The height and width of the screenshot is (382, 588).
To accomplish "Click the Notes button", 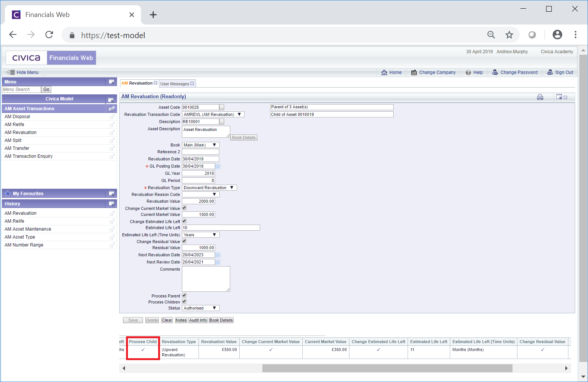I will click(181, 320).
